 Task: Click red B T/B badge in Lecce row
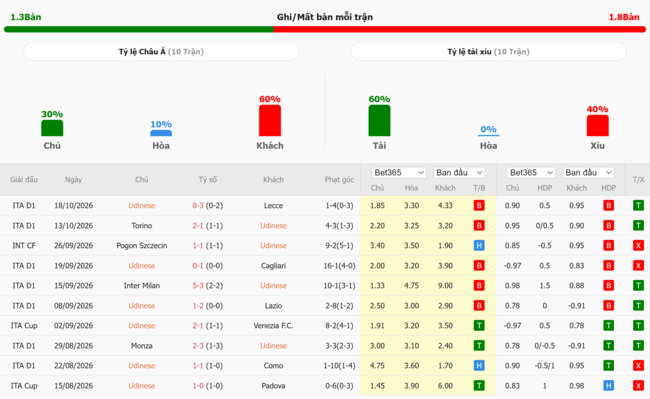point(479,206)
